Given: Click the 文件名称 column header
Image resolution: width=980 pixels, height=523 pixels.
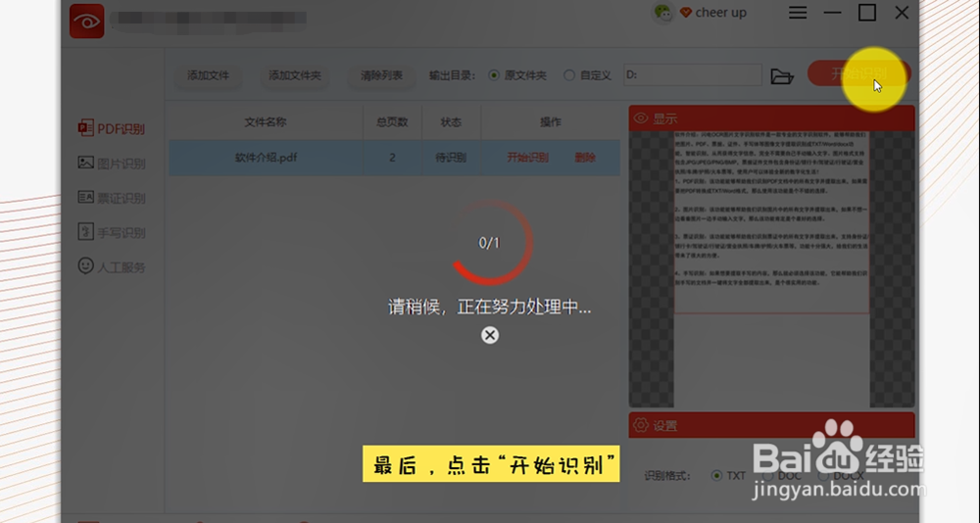Looking at the screenshot, I should click(266, 121).
